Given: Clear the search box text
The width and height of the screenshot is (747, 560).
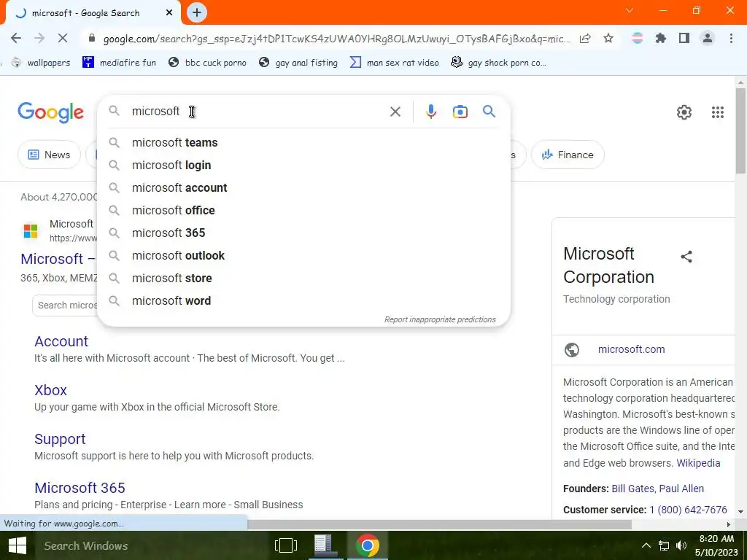Looking at the screenshot, I should pos(395,112).
